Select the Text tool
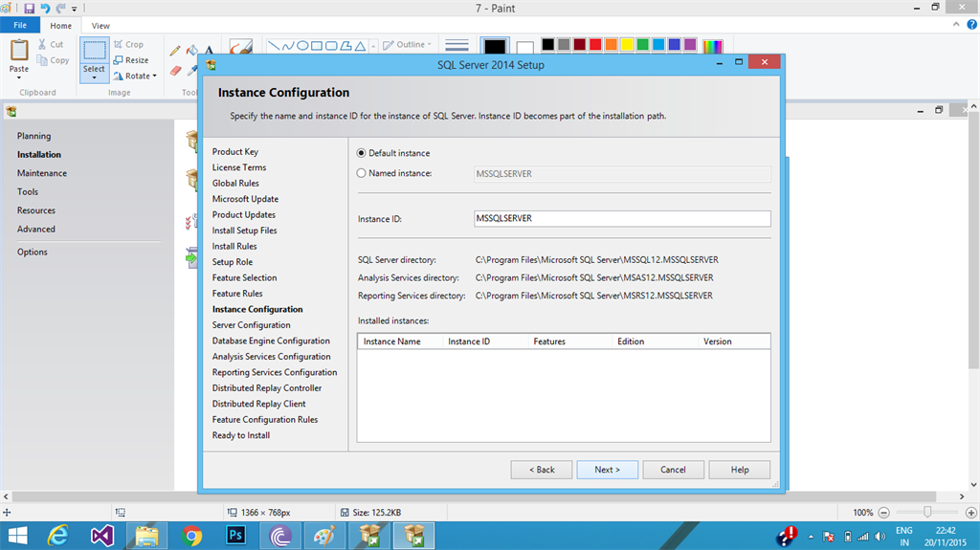980x550 pixels. coord(209,50)
